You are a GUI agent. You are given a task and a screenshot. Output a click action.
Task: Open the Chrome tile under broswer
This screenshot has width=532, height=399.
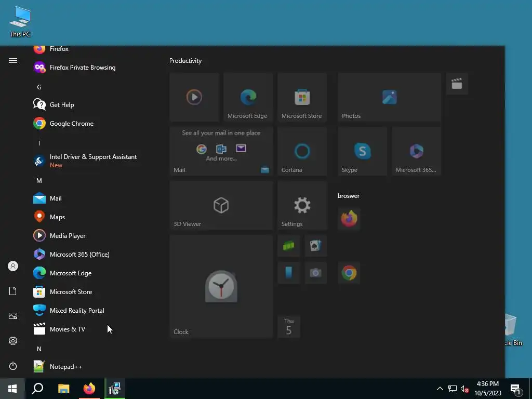pos(349,273)
